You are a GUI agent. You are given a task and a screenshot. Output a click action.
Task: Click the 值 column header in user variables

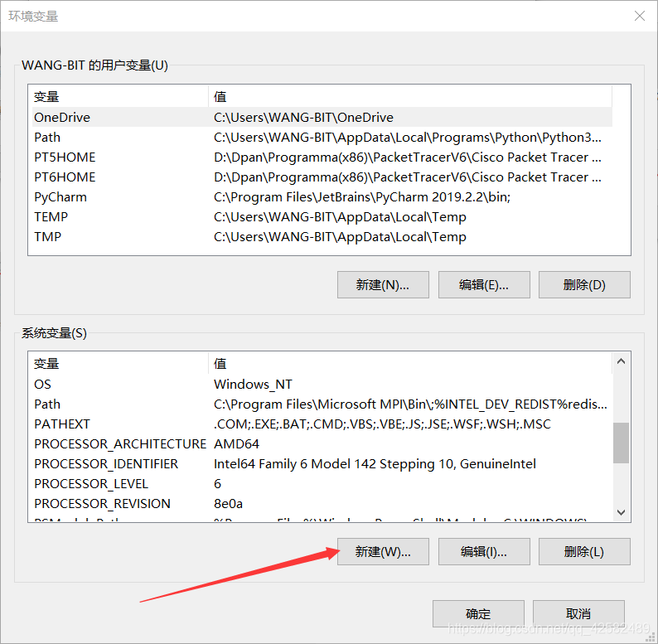click(x=410, y=96)
